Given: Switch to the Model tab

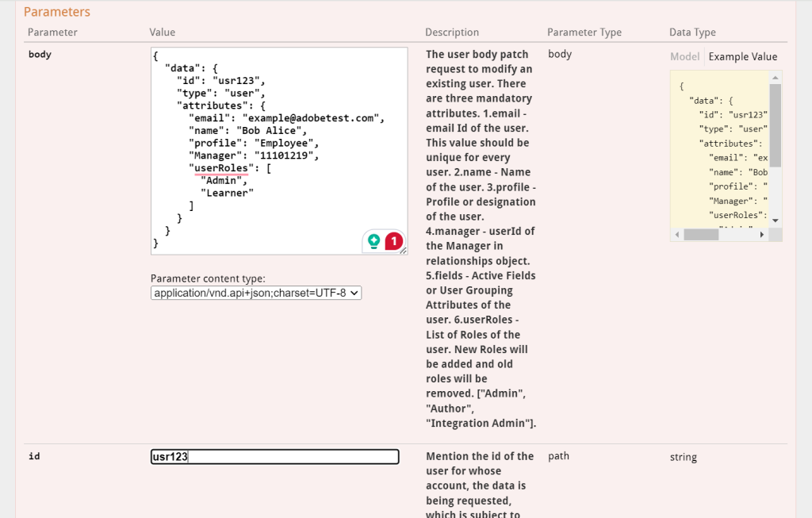Looking at the screenshot, I should click(684, 56).
